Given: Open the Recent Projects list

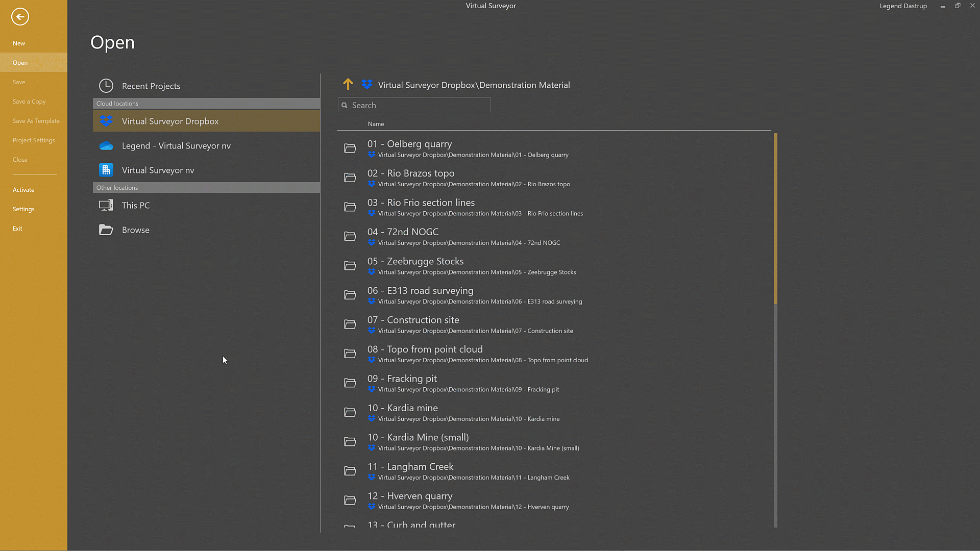Looking at the screenshot, I should click(151, 86).
